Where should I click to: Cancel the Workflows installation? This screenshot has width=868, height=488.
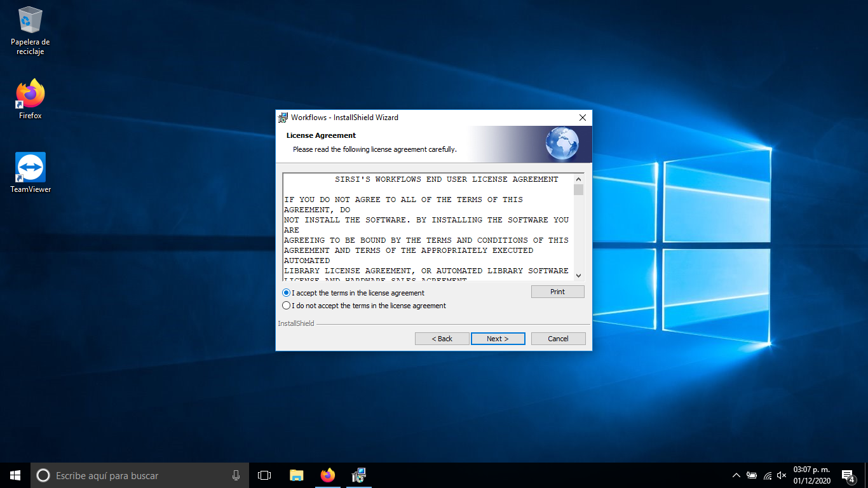pyautogui.click(x=558, y=339)
